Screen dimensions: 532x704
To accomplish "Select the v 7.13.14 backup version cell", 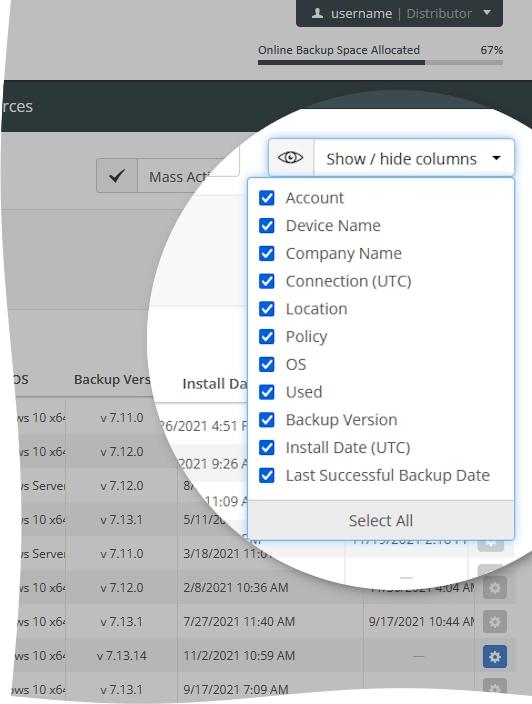I will click(122, 656).
